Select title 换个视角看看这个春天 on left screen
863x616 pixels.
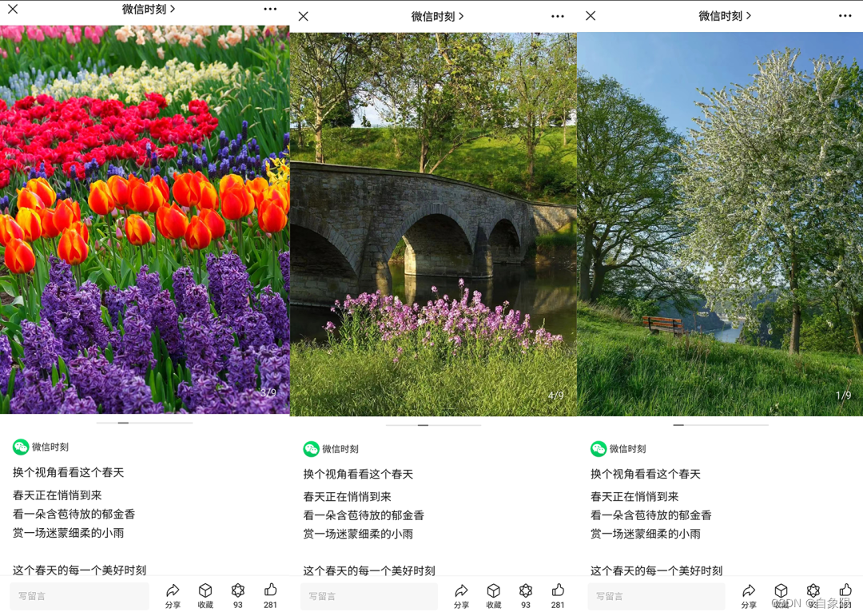point(68,472)
